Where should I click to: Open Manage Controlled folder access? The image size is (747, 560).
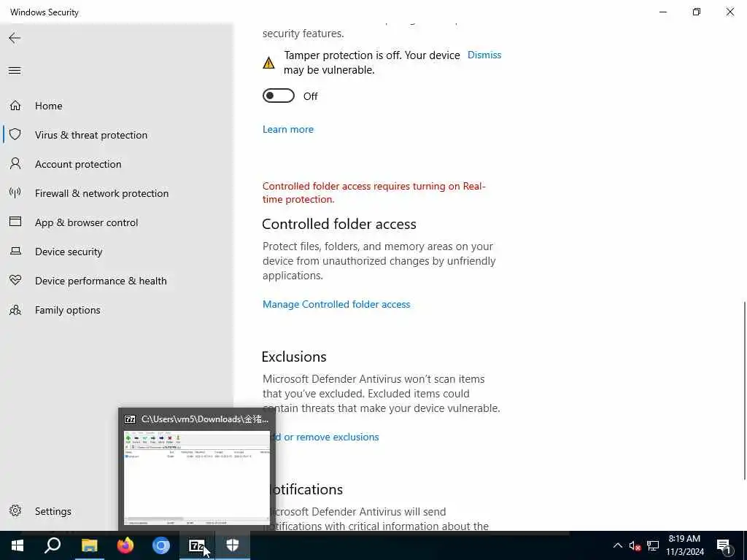[336, 304]
